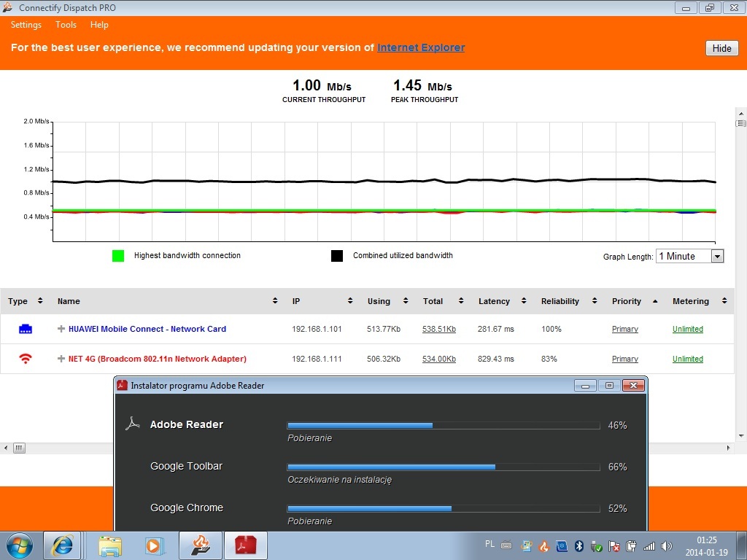Open Internet Explorer from taskbar

tap(62, 545)
